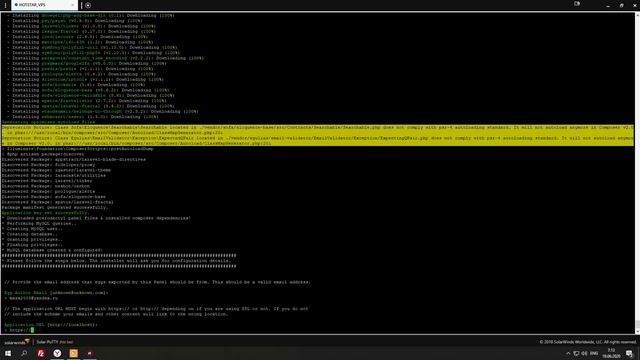This screenshot has width=640, height=360.
Task: Click the Application URL prompt line
Action: click(51, 325)
